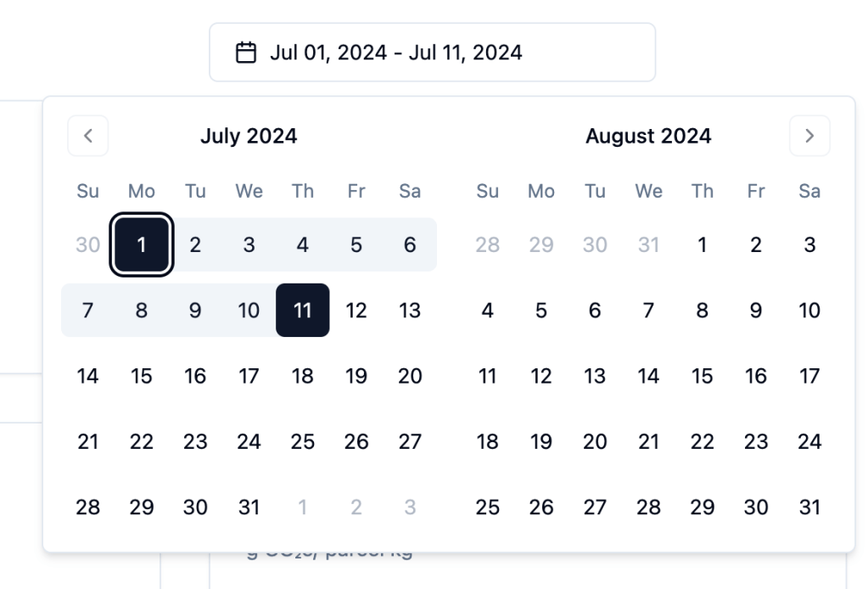Advance to next month with right chevron
Viewport: 868px width, 589px height.
[809, 136]
